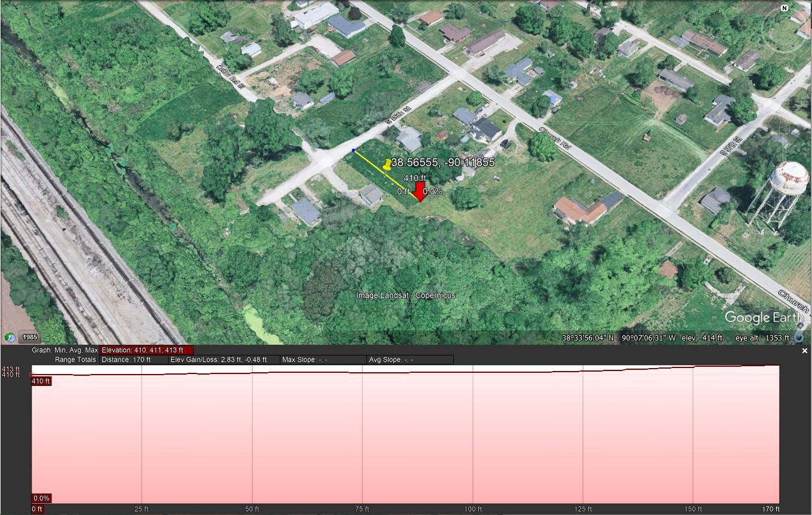The image size is (812, 515).
Task: Check the streaming status ring icon
Action: pyautogui.click(x=799, y=338)
